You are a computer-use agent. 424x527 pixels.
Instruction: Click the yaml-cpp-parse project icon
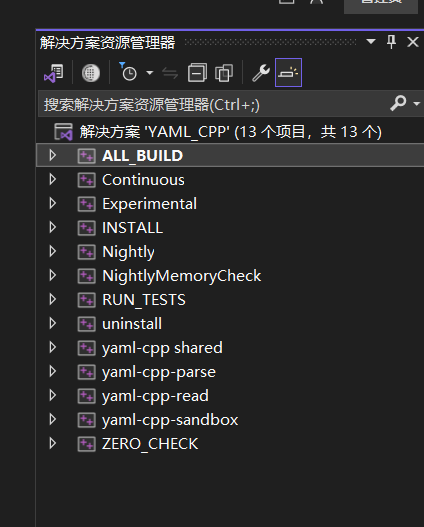pos(87,372)
